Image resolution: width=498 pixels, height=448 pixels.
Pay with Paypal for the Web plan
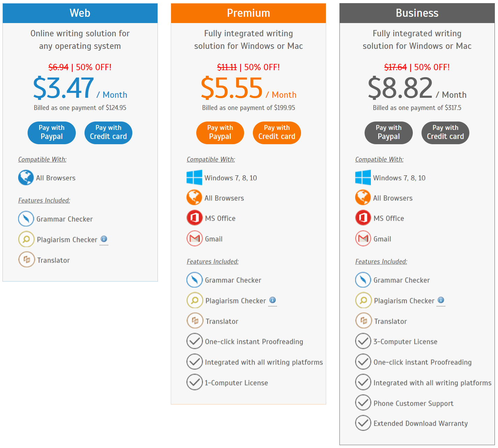coord(52,133)
